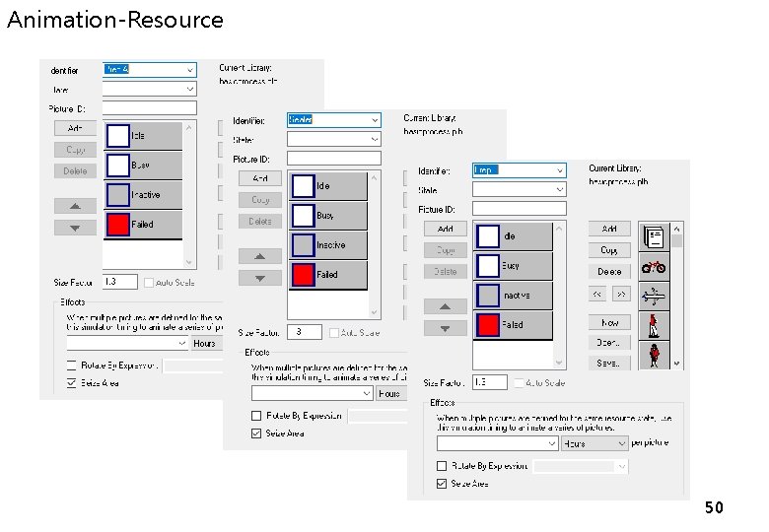Viewport: 769px width, 532px height.
Task: Click Add button in Prep A dialog
Action: 75,128
